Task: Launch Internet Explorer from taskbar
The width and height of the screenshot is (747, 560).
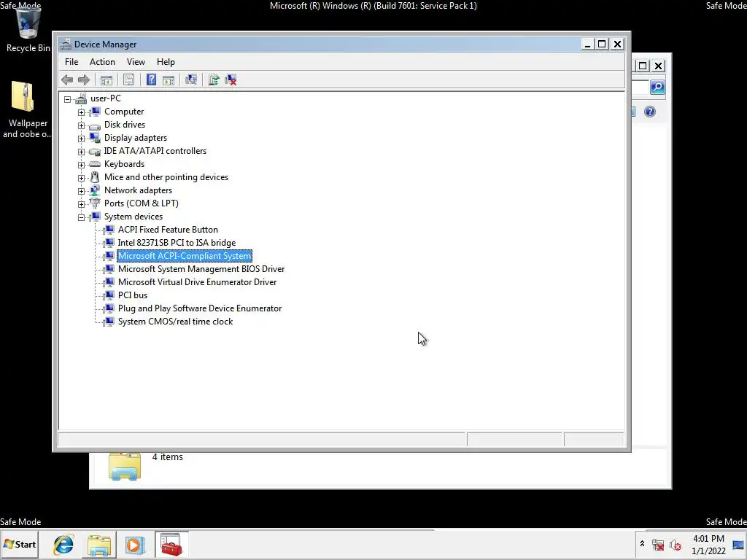Action: click(x=63, y=545)
